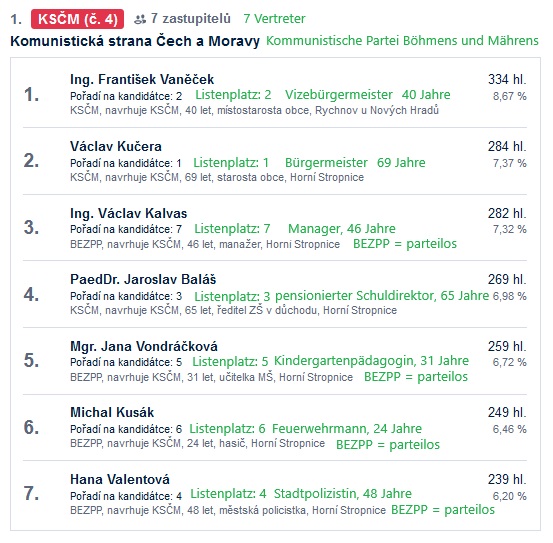Open candidate Michal Kusák
The image size is (553, 543).
(112, 412)
